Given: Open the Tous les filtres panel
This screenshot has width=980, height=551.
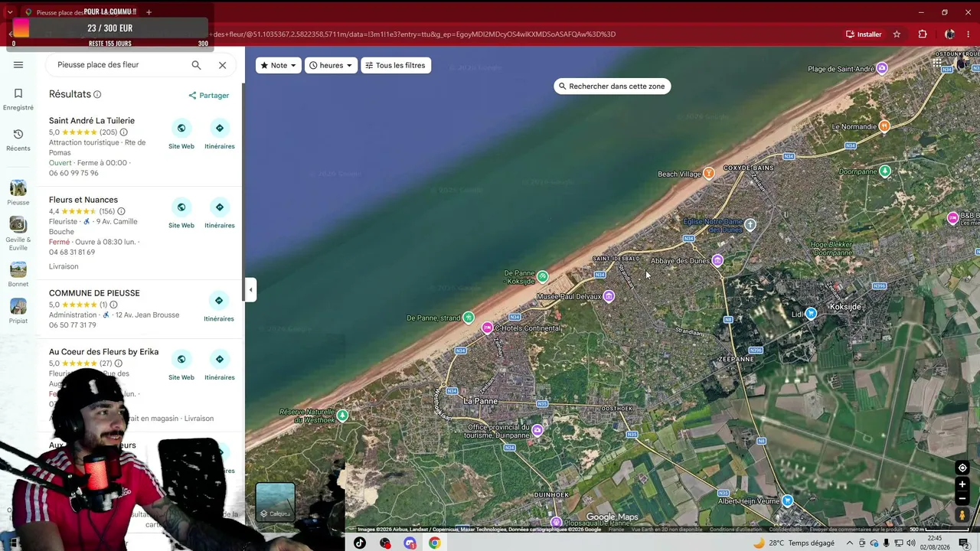Looking at the screenshot, I should tap(395, 65).
